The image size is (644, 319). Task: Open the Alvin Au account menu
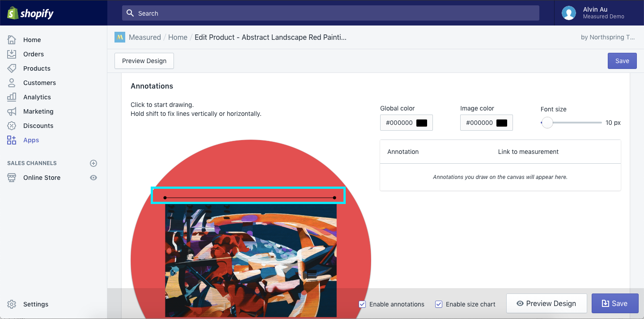(599, 13)
